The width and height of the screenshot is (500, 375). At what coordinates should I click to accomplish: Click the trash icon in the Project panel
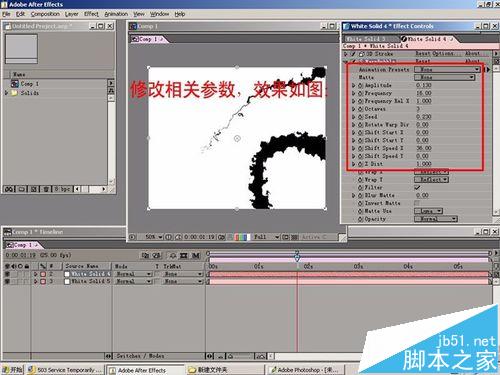pos(46,189)
